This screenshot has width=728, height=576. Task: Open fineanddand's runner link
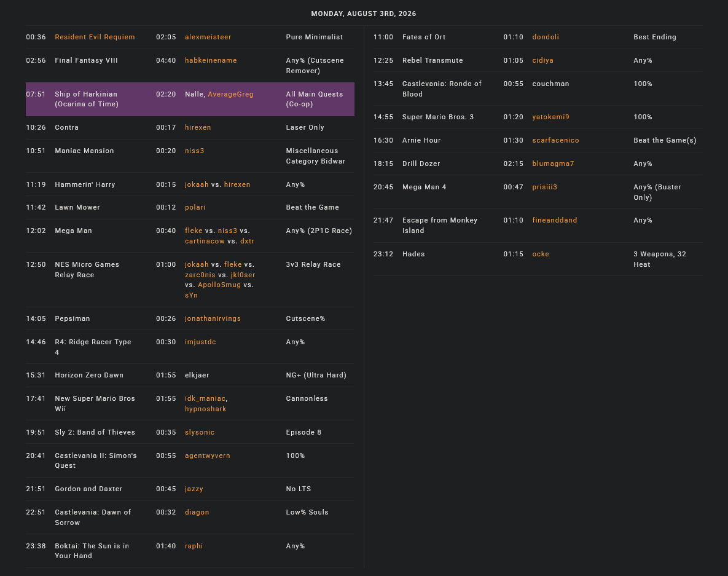click(x=555, y=220)
